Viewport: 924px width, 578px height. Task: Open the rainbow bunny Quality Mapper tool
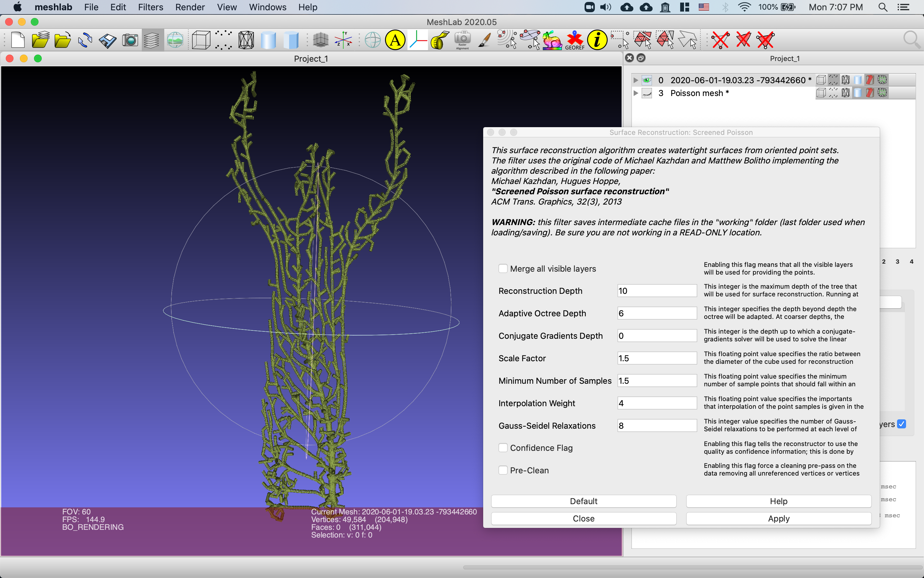(x=552, y=40)
